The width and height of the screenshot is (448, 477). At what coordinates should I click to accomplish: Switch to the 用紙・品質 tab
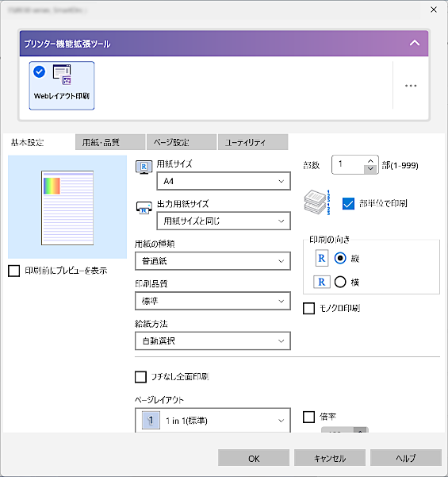tap(110, 142)
